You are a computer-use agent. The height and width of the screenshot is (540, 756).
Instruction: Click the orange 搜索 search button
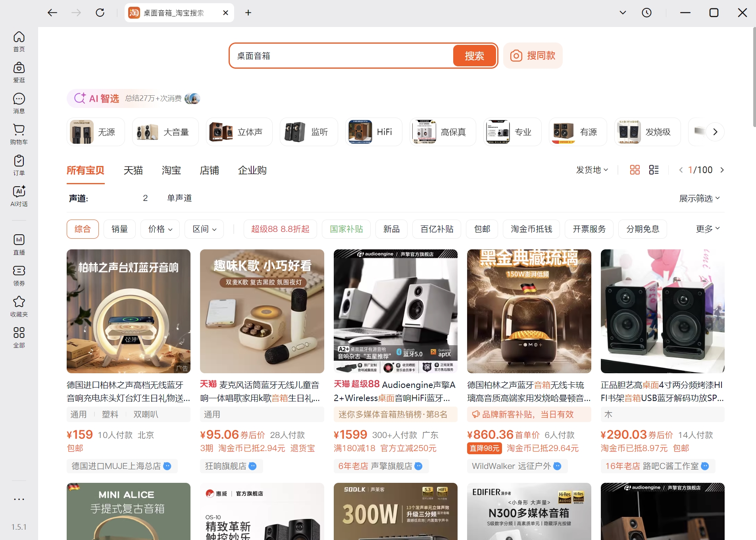coord(475,55)
